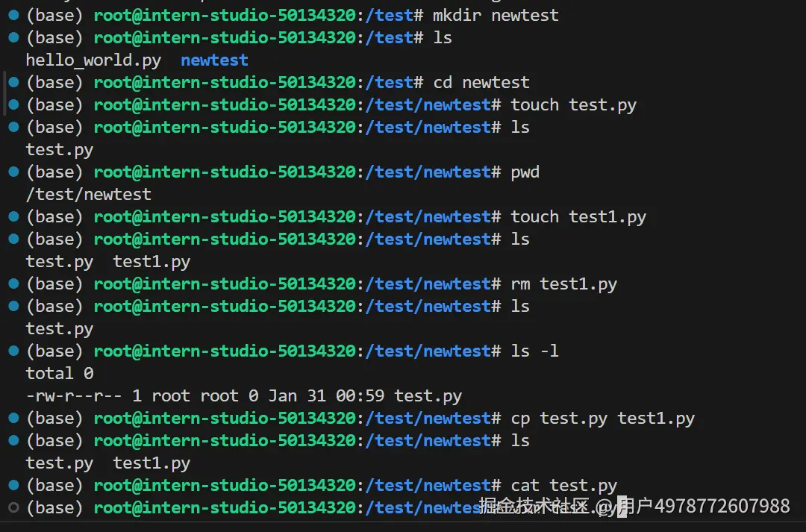The image size is (806, 532).
Task: Click the blue command marker beside 'mkdir newtest'
Action: 13,15
